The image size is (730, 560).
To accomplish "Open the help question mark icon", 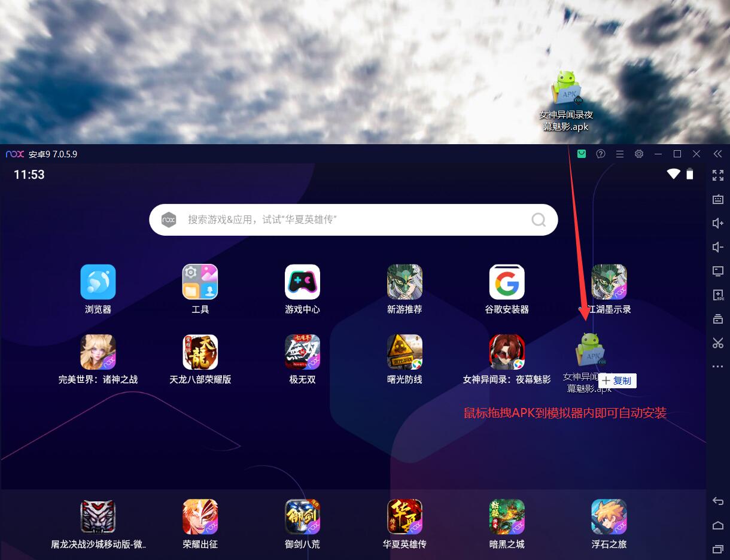I will point(601,154).
